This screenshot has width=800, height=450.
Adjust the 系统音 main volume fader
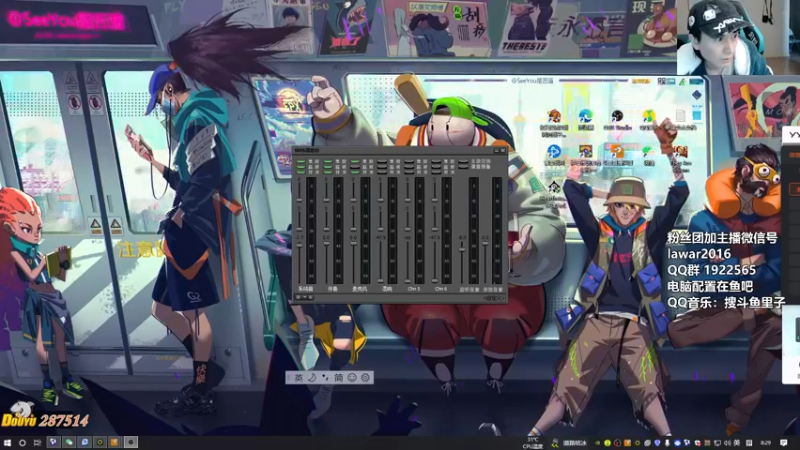[x=299, y=245]
